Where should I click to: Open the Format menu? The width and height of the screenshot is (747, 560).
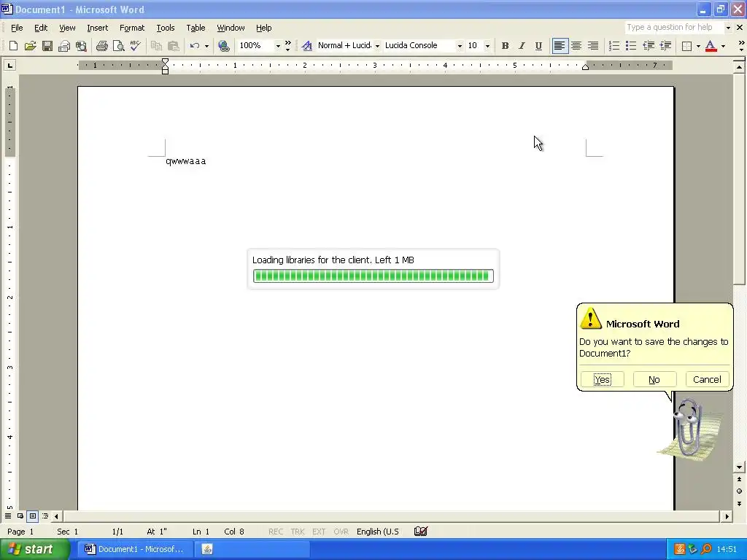(x=132, y=28)
